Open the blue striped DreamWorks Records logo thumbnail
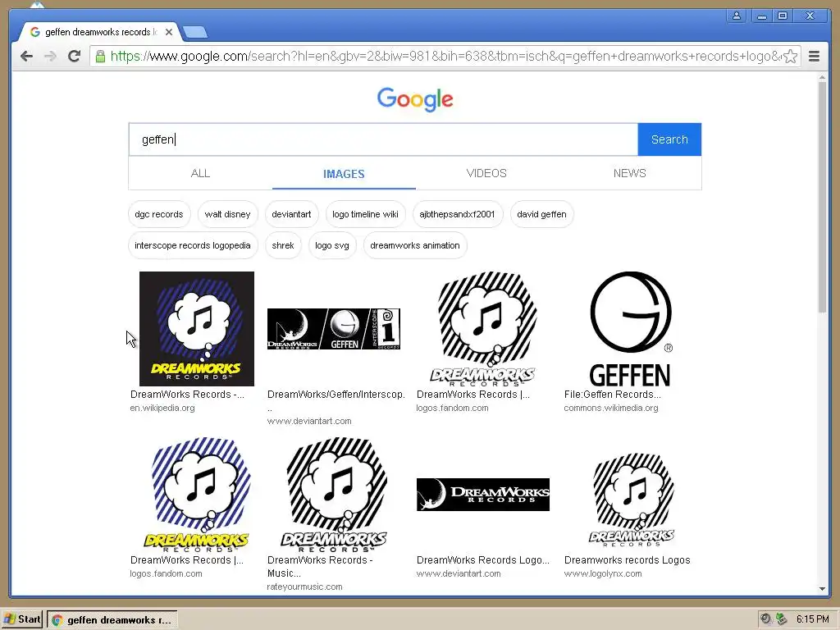Viewport: 840px width, 630px height. click(x=197, y=495)
